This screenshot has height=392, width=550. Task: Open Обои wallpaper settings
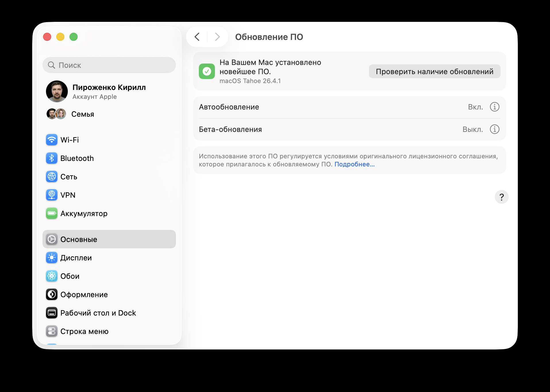coord(70,276)
